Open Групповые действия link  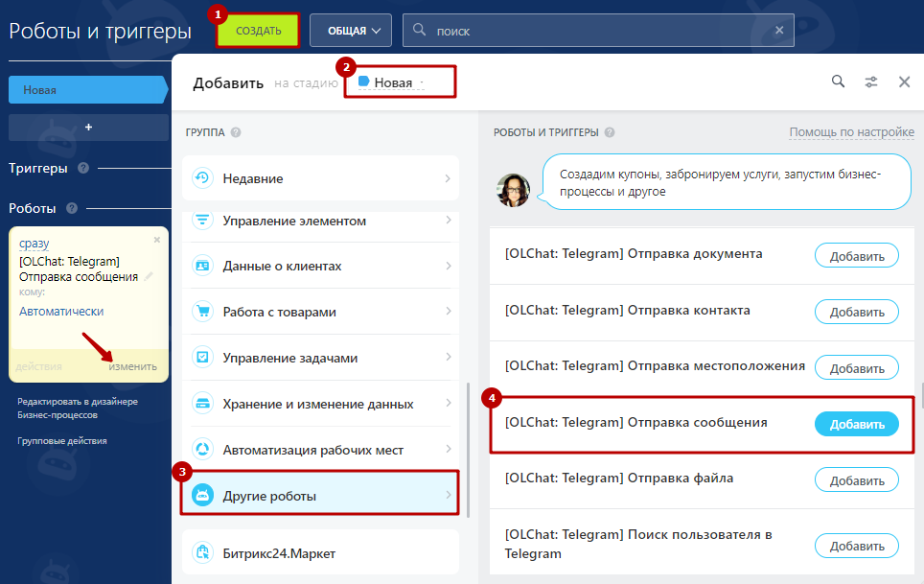pos(62,441)
